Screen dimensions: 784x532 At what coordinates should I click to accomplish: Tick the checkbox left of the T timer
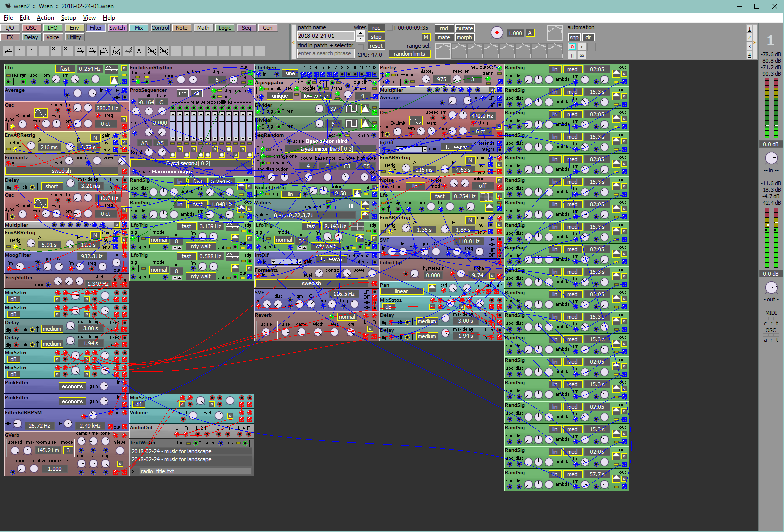point(390,28)
